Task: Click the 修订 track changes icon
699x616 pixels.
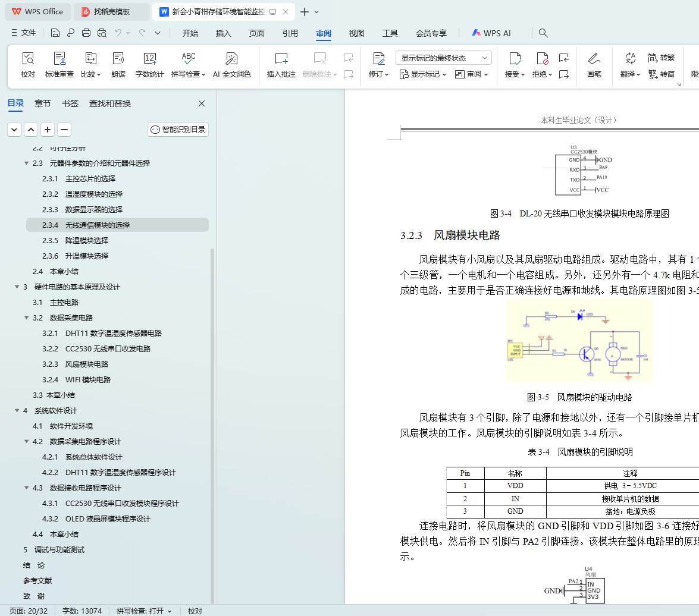Action: click(x=378, y=59)
